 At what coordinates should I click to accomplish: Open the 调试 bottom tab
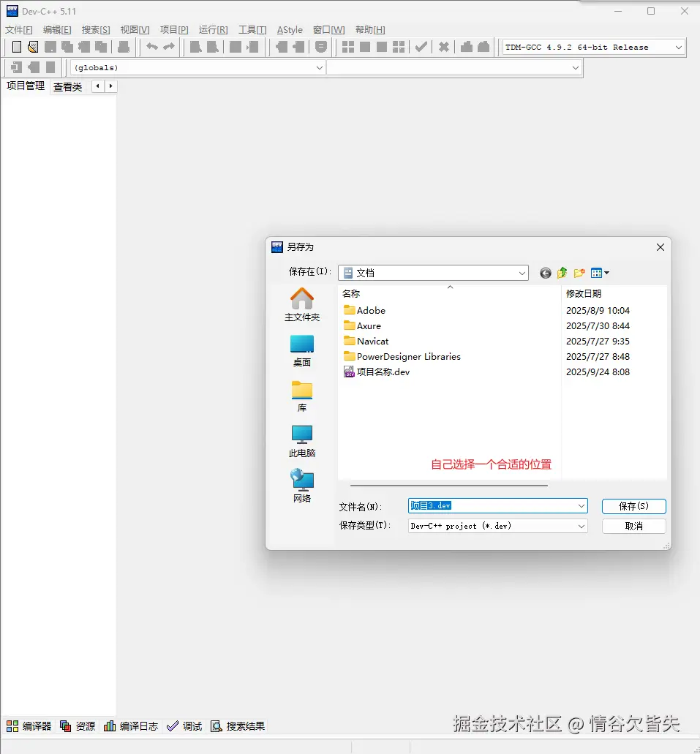[184, 726]
